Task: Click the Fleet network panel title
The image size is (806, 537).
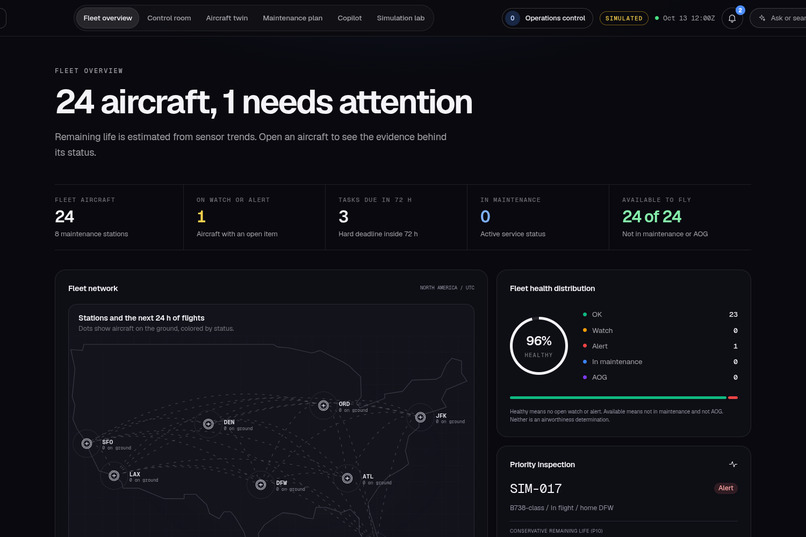Action: (x=93, y=289)
